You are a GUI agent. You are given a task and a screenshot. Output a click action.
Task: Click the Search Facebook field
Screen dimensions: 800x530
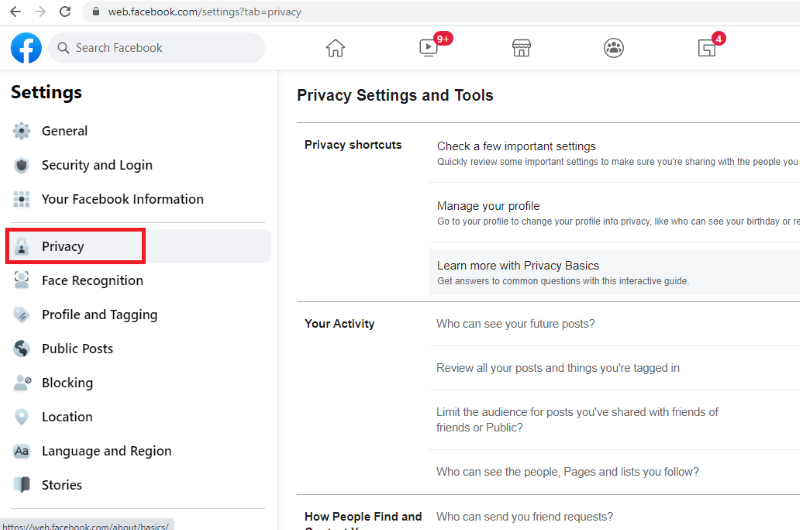157,48
